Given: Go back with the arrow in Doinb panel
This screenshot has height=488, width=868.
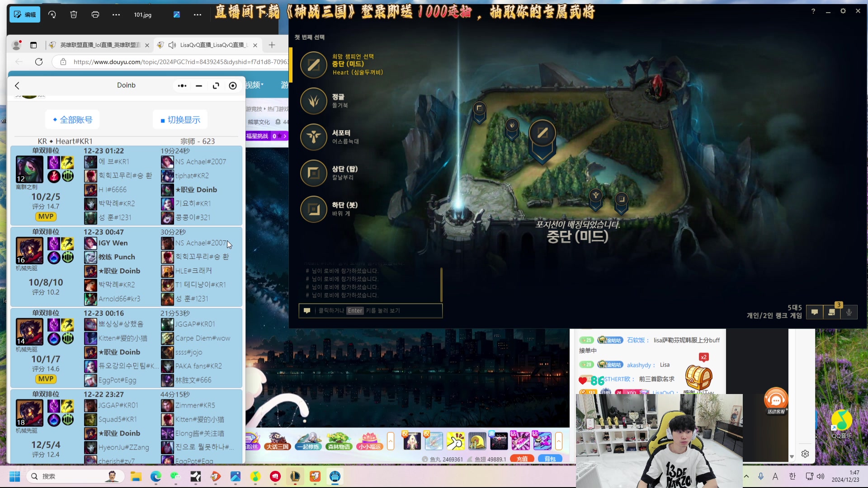Looking at the screenshot, I should coord(17,85).
